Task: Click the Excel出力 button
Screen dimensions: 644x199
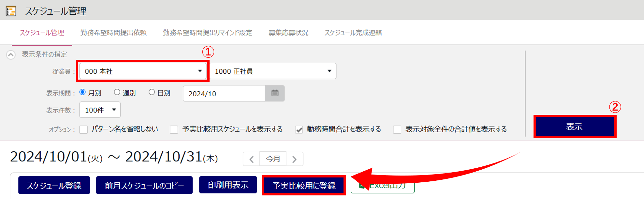Action: [383, 185]
